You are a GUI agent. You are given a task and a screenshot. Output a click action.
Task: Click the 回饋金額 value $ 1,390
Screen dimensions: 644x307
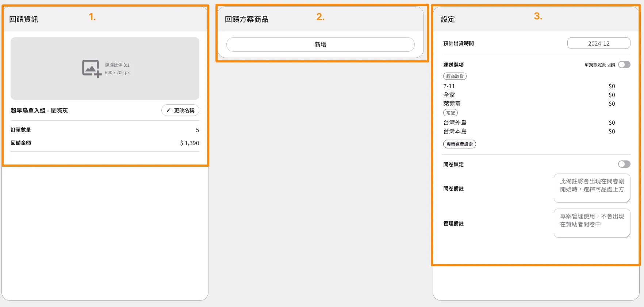(x=189, y=143)
